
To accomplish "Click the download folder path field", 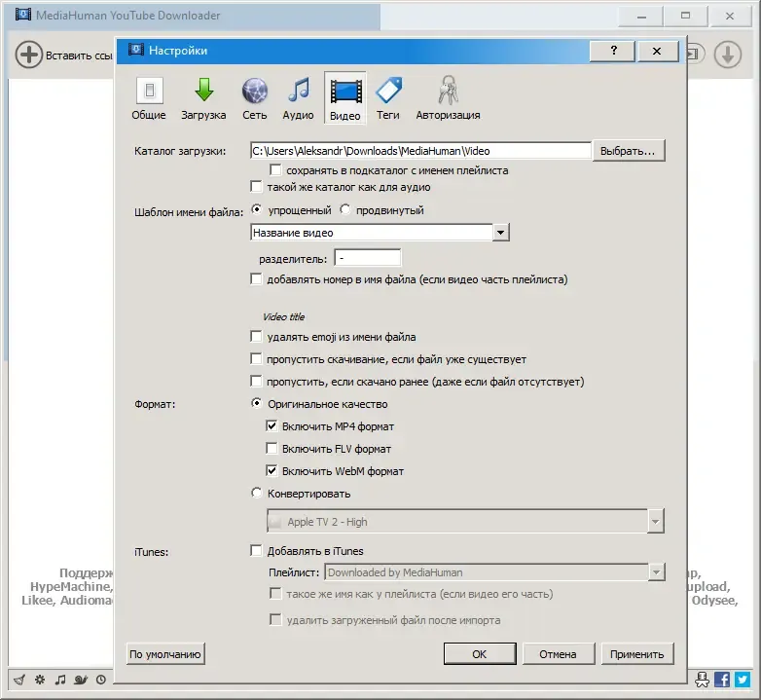I will 420,151.
